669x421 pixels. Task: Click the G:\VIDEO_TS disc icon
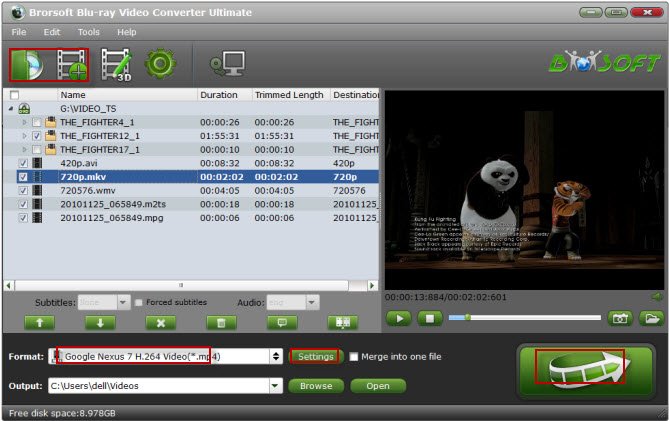[24, 109]
